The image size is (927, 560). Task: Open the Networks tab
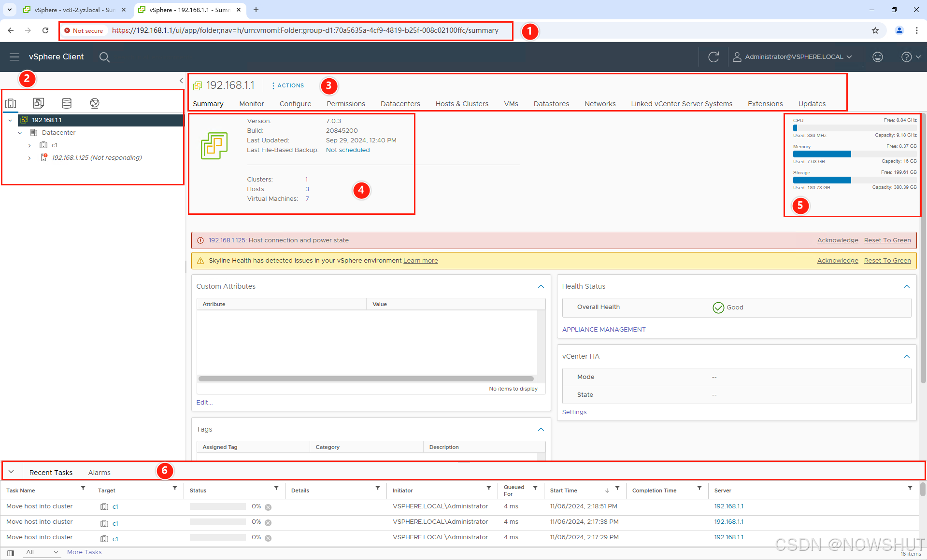click(600, 104)
